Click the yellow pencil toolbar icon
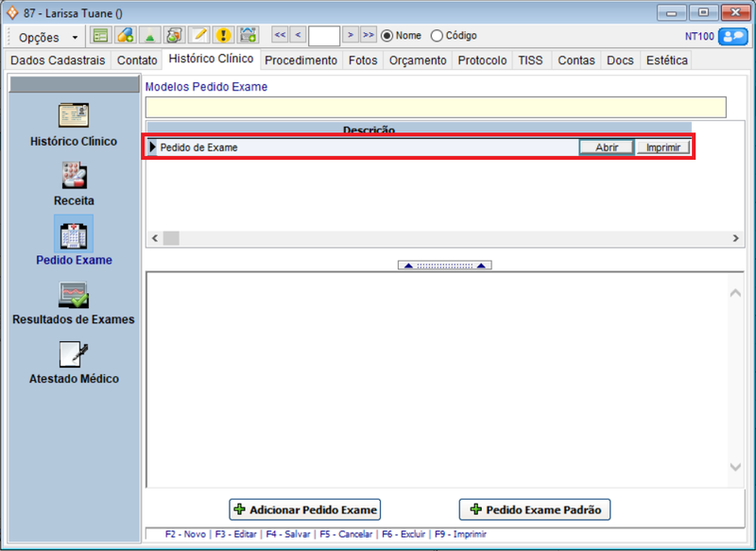 point(198,36)
